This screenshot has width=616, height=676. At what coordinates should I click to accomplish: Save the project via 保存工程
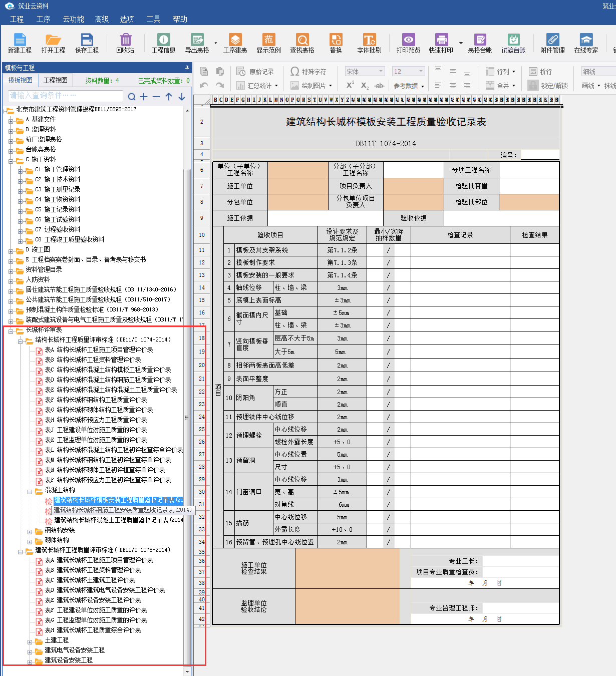click(87, 43)
